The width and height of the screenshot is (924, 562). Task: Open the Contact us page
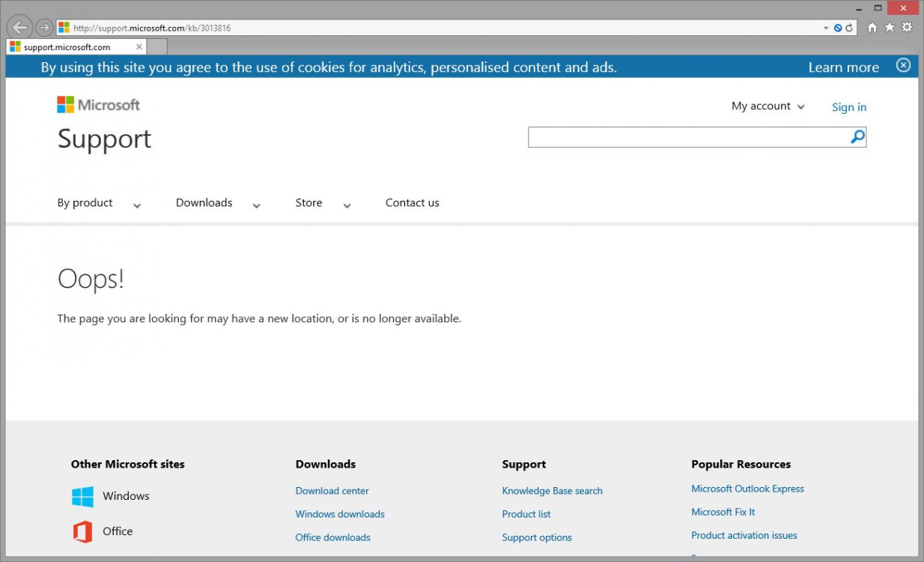point(412,203)
